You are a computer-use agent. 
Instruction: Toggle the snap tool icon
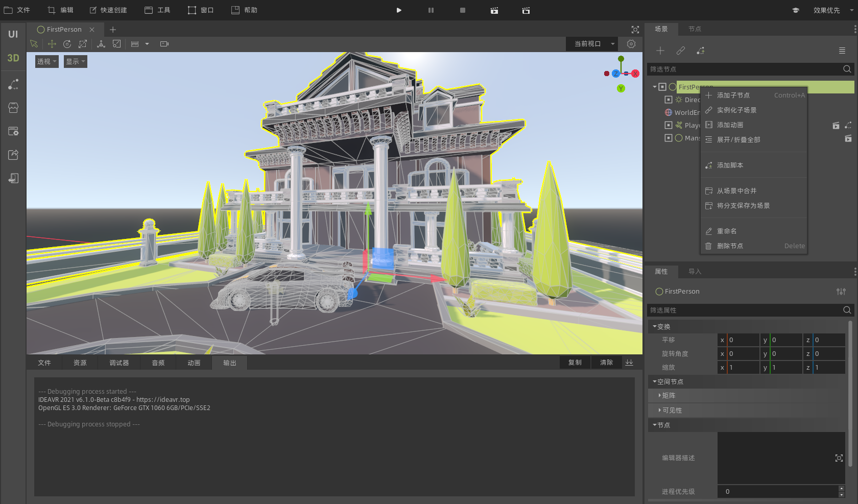pos(117,44)
